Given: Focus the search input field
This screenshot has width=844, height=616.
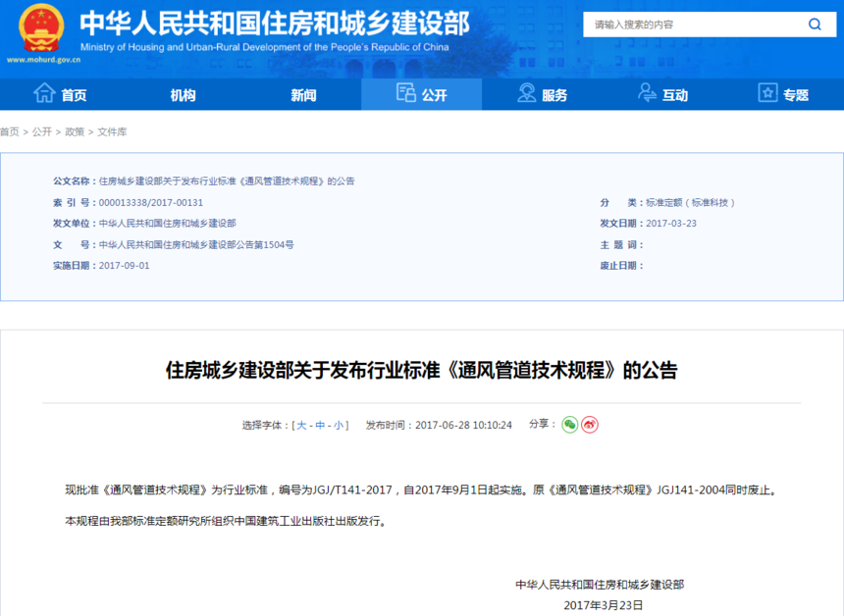Looking at the screenshot, I should [x=695, y=25].
